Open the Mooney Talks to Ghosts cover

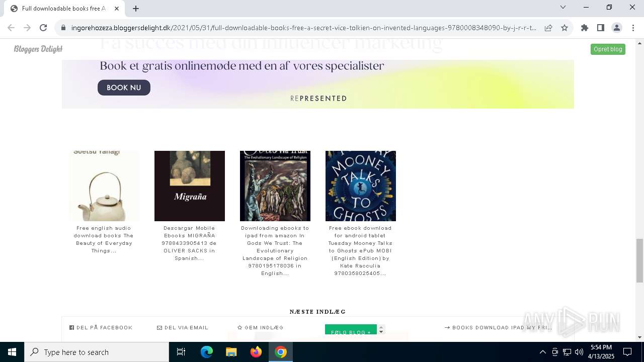[361, 186]
